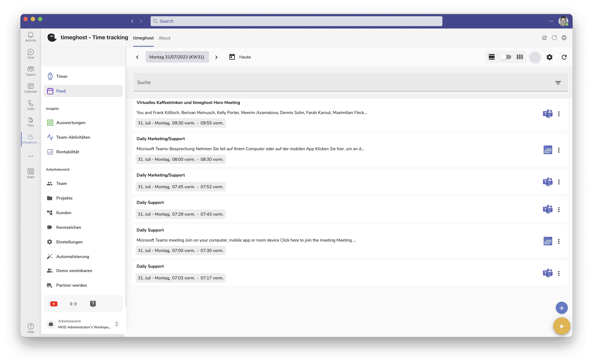Click Teams icon on Virtuelles Kaffeetrinken entry
The height and width of the screenshot is (364, 593).
(548, 114)
